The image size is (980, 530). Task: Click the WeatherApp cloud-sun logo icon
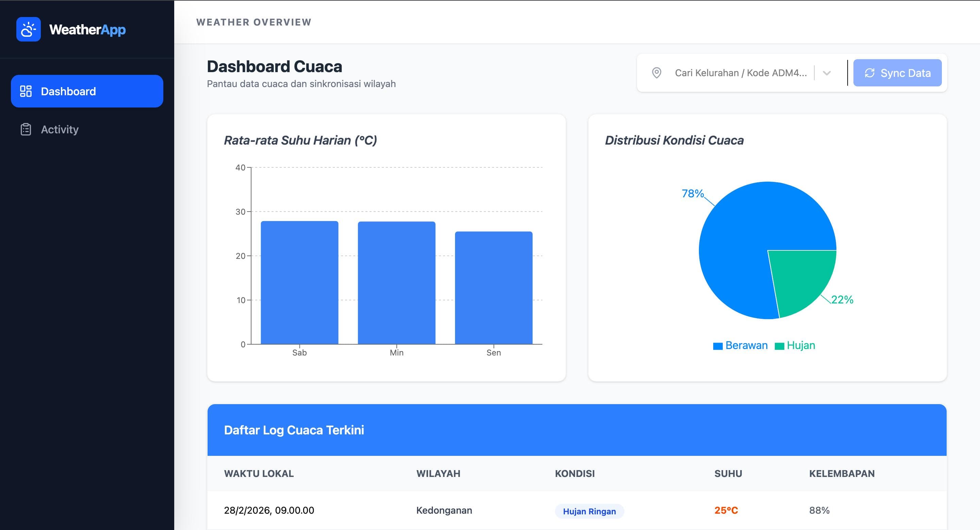coord(29,29)
